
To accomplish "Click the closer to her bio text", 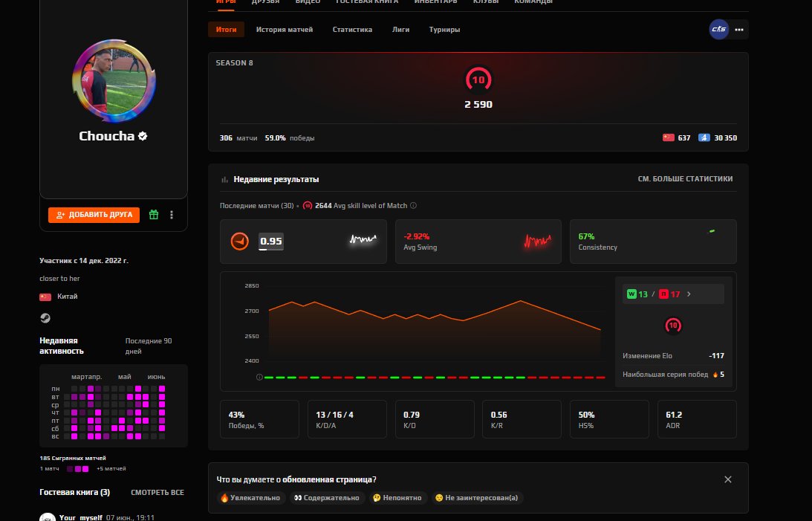I will [x=59, y=279].
